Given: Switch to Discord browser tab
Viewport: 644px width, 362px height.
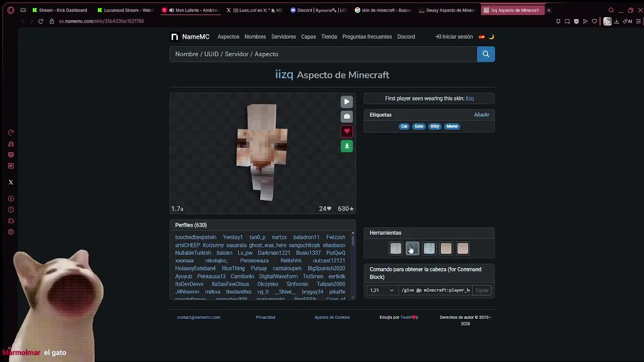Looking at the screenshot, I should point(319,10).
